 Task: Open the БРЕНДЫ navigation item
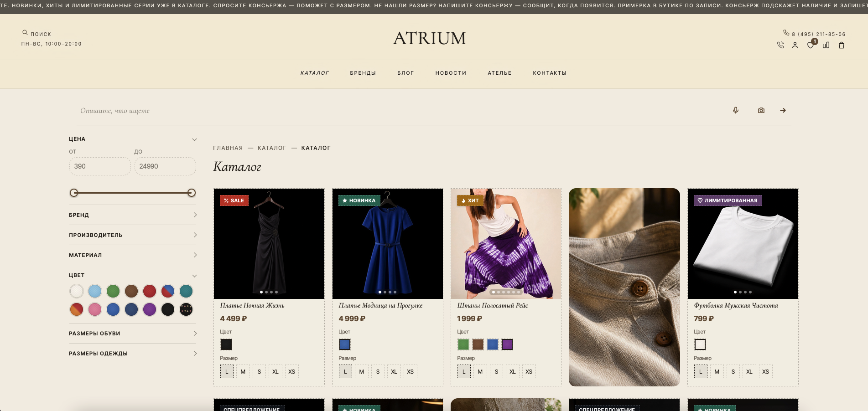click(363, 73)
